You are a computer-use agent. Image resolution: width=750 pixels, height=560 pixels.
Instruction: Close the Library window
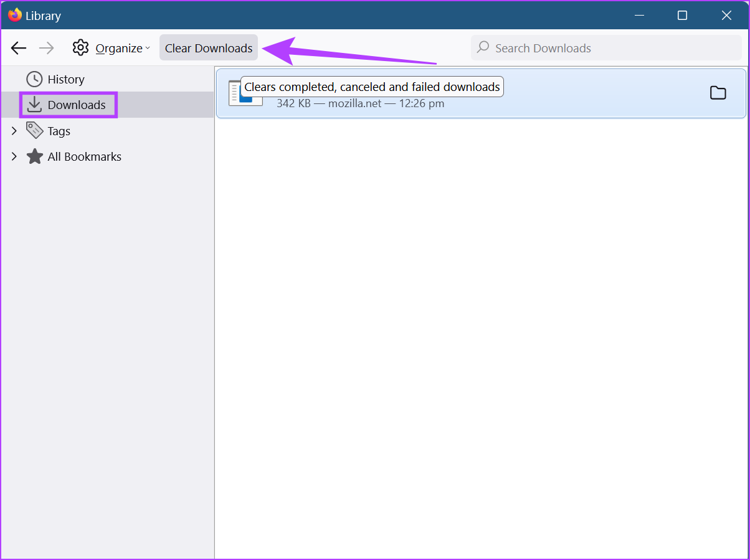(726, 15)
